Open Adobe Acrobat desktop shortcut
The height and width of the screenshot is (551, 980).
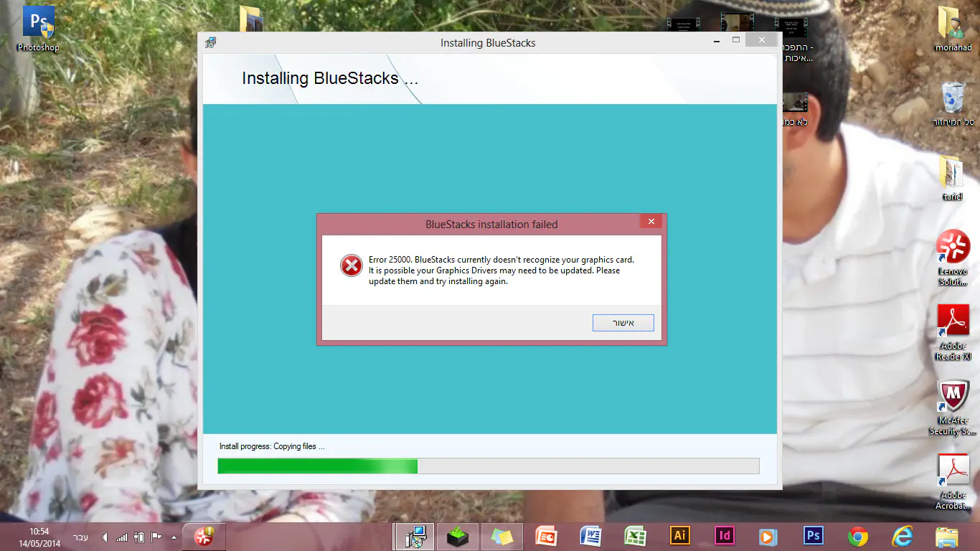(x=953, y=480)
